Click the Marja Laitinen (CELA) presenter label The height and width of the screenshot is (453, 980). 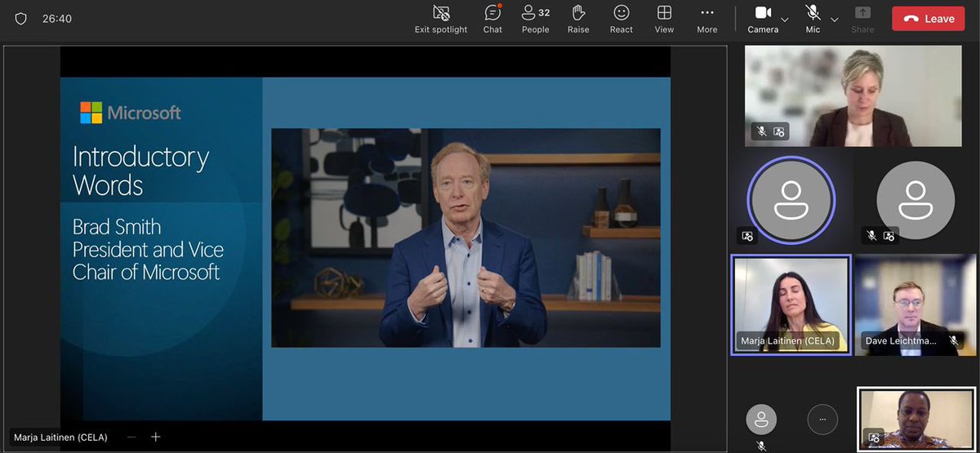60,437
